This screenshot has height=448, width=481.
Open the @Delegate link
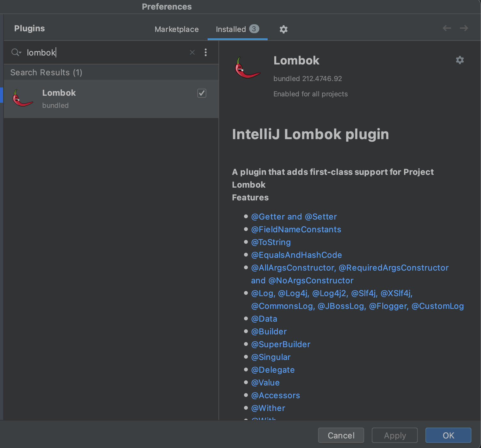click(273, 370)
